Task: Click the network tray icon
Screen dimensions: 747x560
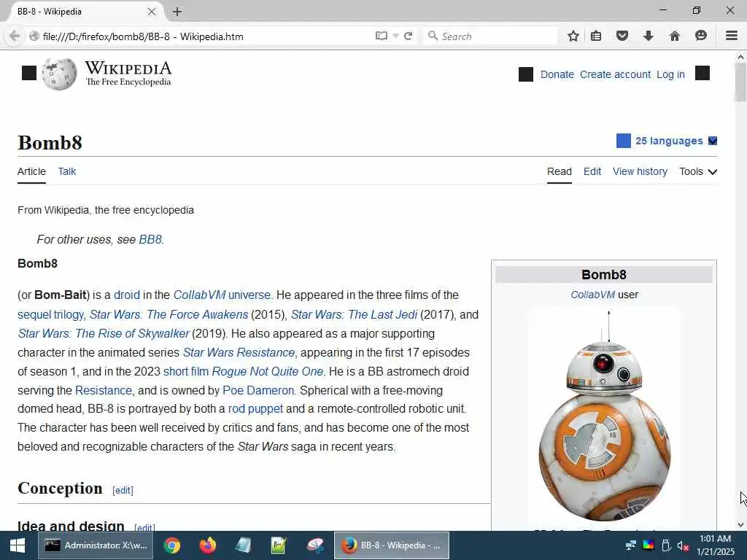Action: [x=631, y=545]
